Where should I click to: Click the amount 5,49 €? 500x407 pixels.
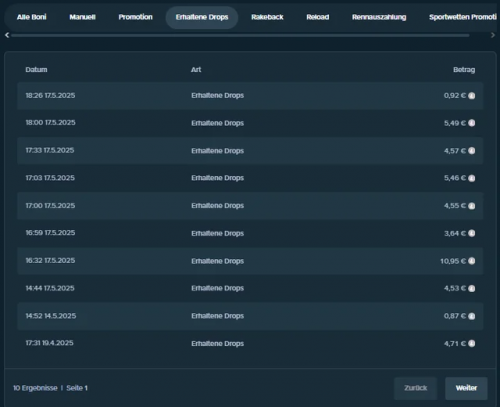tap(455, 123)
